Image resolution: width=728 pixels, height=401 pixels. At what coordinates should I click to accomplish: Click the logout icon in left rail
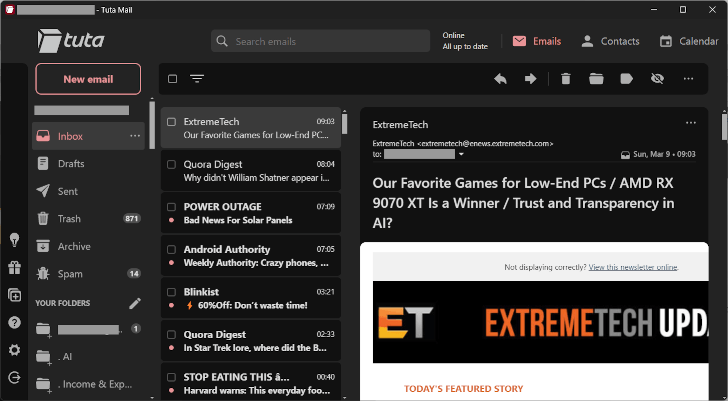tap(14, 378)
